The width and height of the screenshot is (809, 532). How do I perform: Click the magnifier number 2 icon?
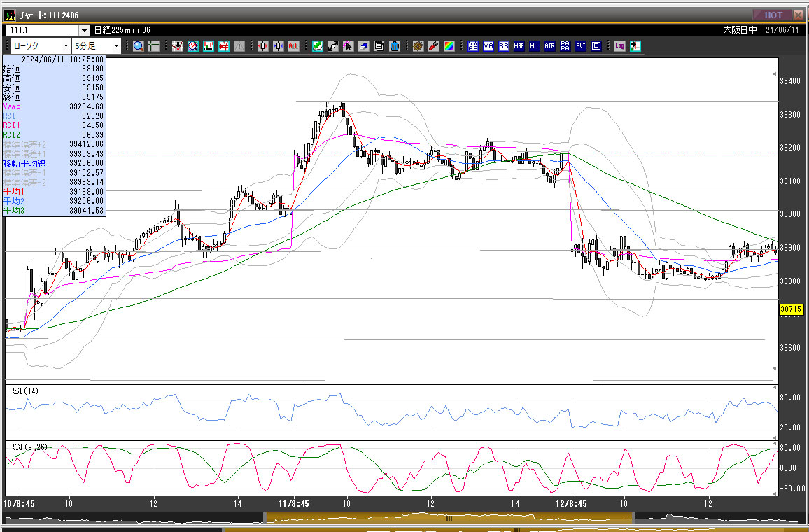193,46
